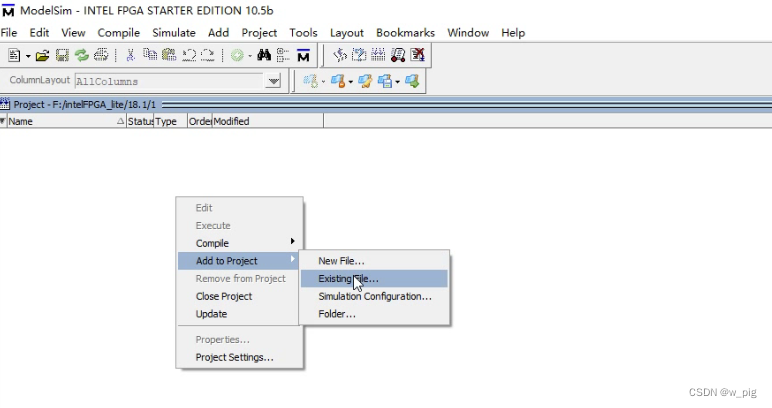772x408 pixels.
Task: Click the Project pane icon in title bar
Action: (5, 104)
